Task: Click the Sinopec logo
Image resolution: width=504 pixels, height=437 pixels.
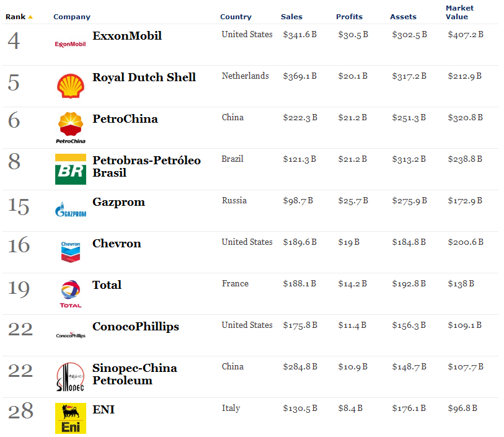Action: pyautogui.click(x=71, y=377)
